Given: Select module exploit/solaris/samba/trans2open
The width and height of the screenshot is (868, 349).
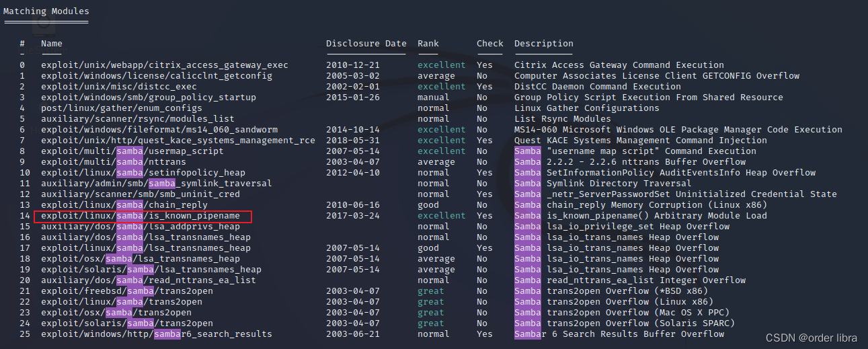Looking at the screenshot, I should [x=127, y=323].
